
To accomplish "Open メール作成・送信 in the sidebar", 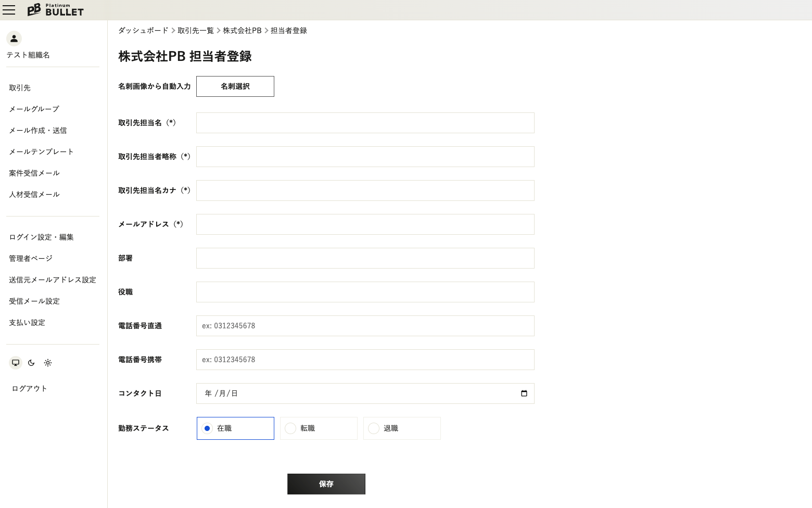I will pyautogui.click(x=38, y=131).
